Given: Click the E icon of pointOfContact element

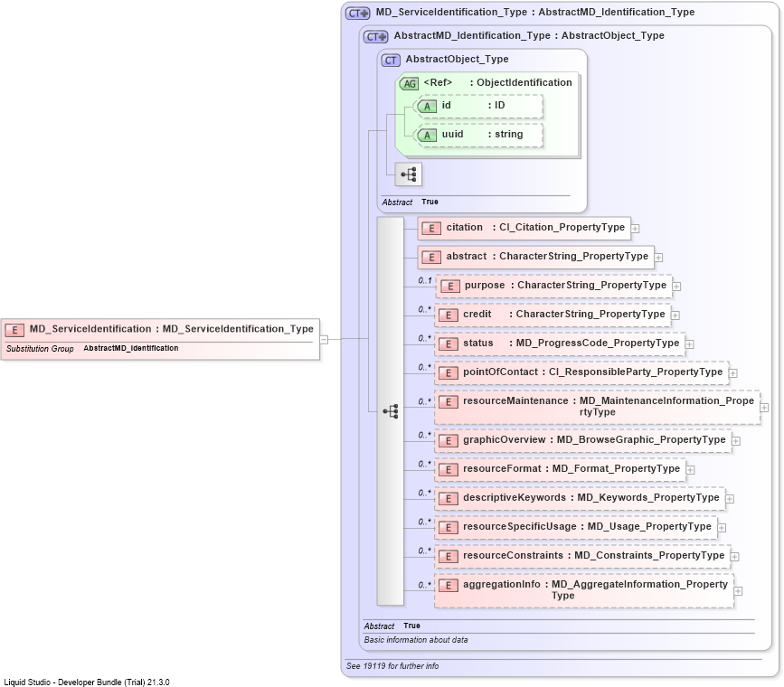Looking at the screenshot, I should [449, 373].
